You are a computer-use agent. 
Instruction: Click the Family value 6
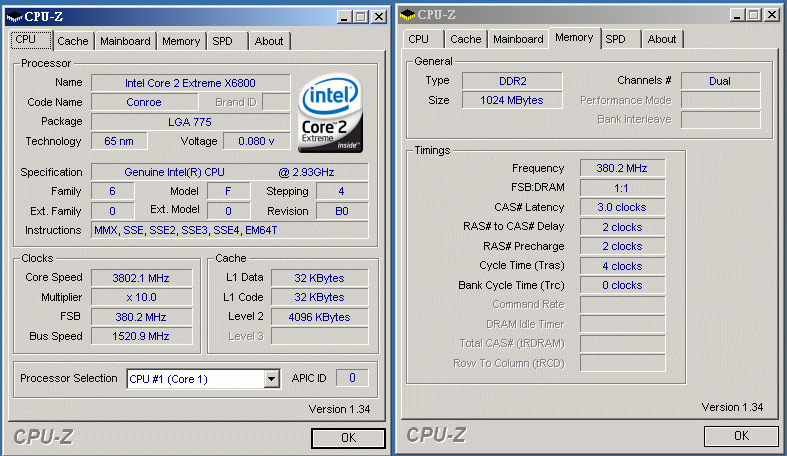coord(112,191)
